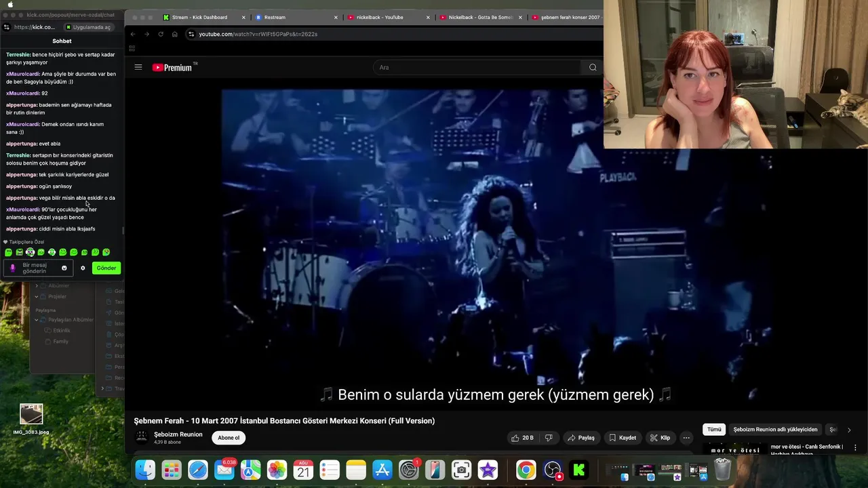The width and height of the screenshot is (868, 488).
Task: Open System Settings from the Dock
Action: tap(409, 470)
